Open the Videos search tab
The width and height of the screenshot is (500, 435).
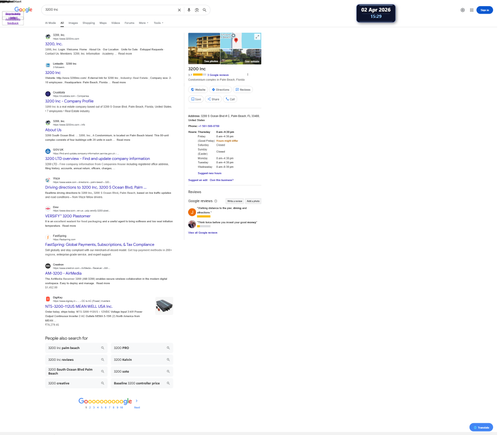coord(116,23)
